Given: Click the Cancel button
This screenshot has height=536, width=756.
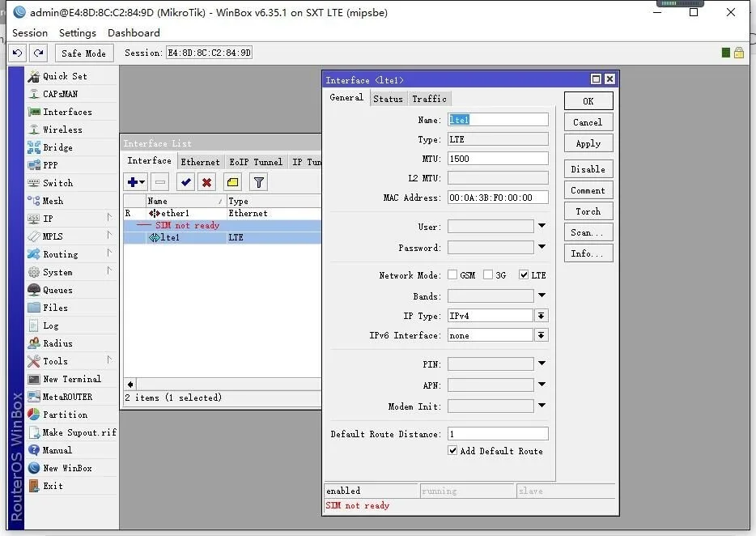Looking at the screenshot, I should (x=588, y=122).
